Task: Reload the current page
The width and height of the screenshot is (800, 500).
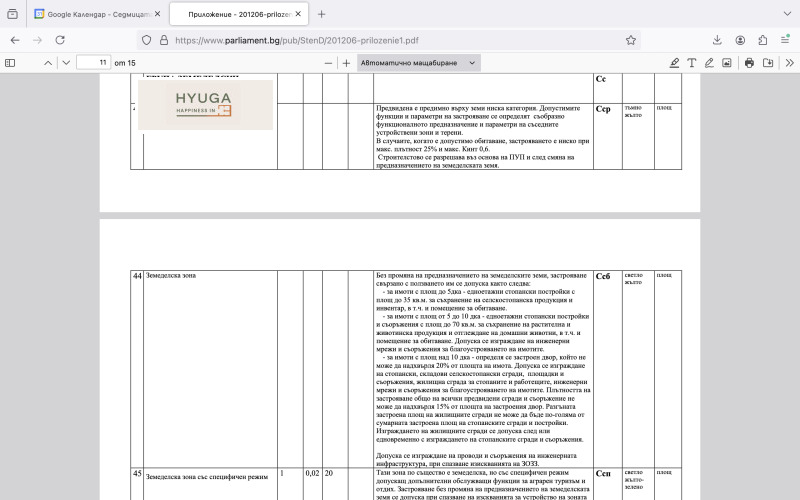Action: pos(60,40)
